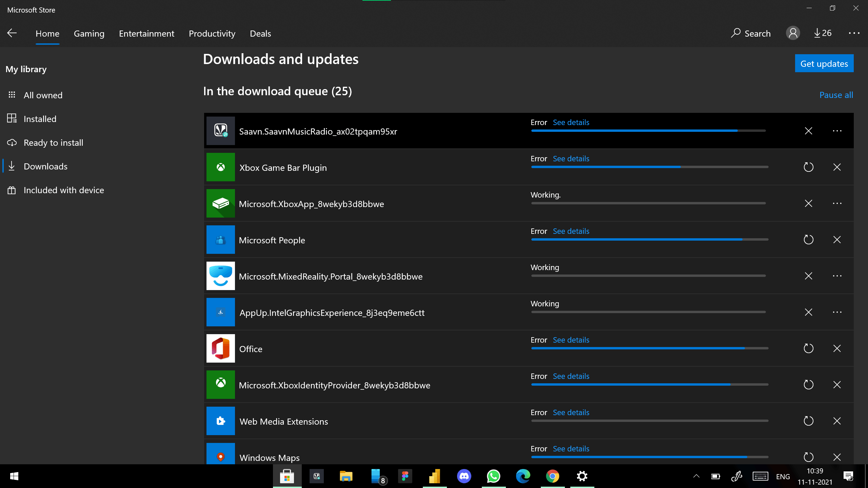This screenshot has height=488, width=868.
Task: Cancel the Saavn.SaavnMusicRadio download
Action: click(808, 131)
